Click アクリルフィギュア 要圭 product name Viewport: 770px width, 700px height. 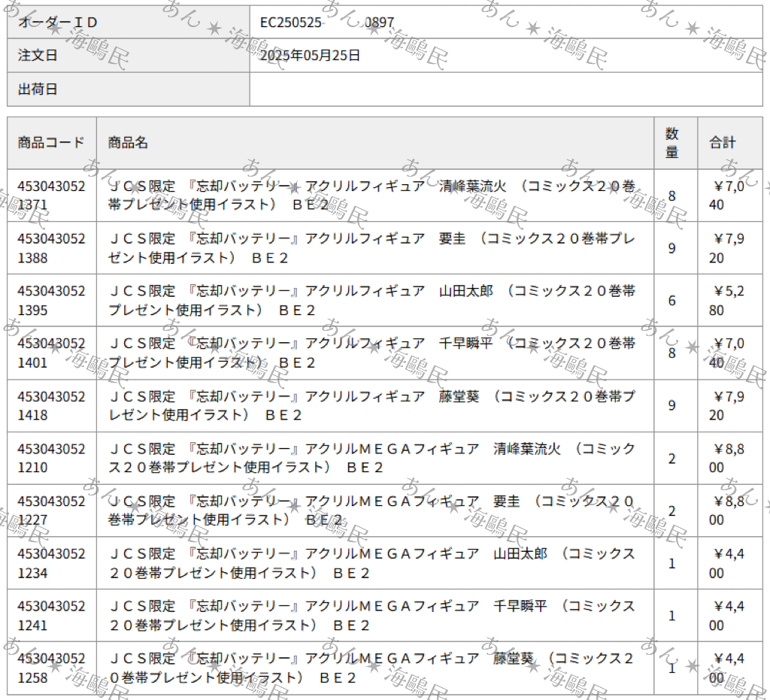(371, 248)
